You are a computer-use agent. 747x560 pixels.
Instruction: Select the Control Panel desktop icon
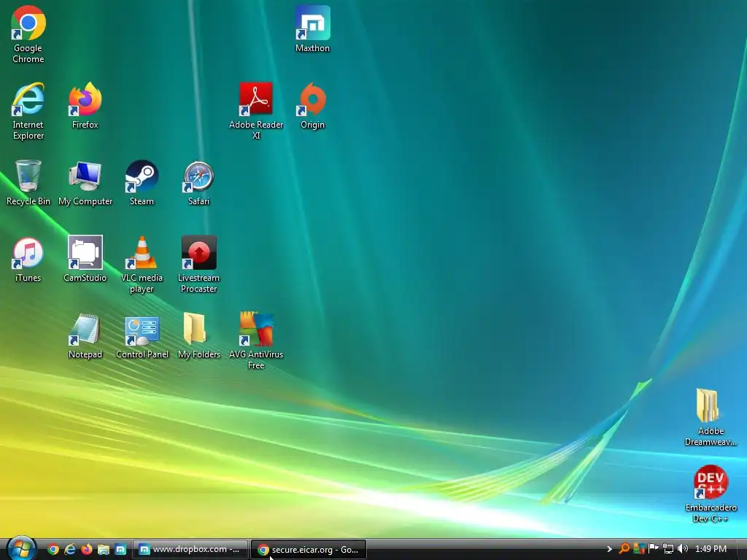(142, 335)
